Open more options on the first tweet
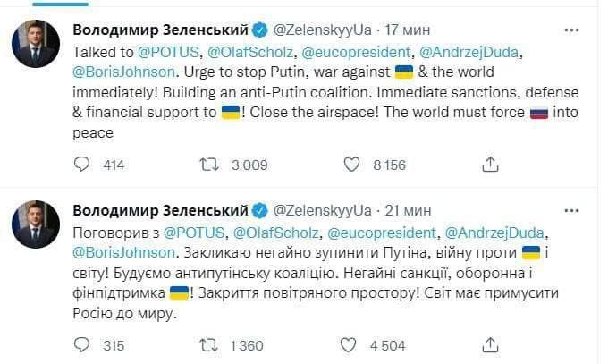 click(571, 30)
